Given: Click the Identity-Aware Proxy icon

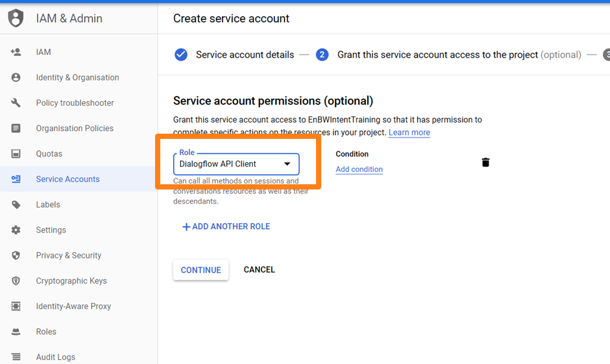Looking at the screenshot, I should 16,306.
